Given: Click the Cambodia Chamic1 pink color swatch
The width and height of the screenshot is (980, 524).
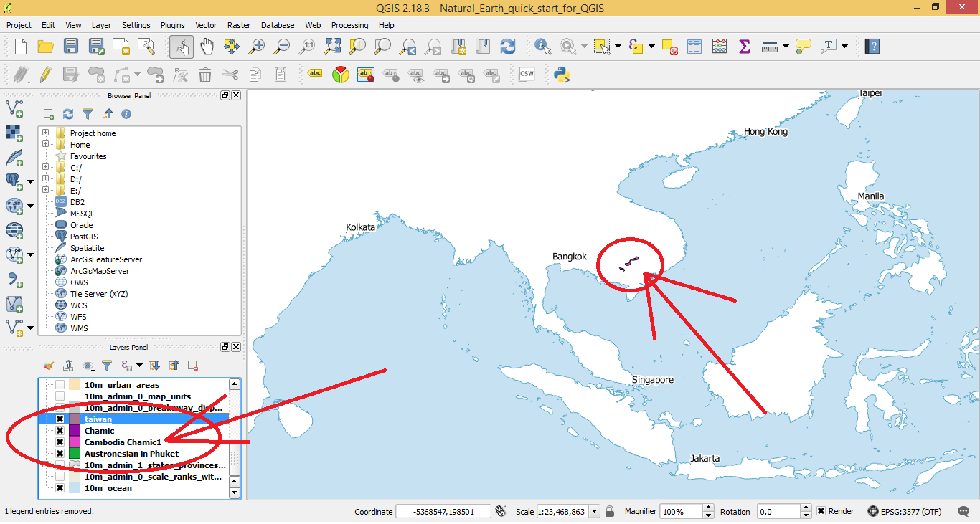Looking at the screenshot, I should coord(75,442).
